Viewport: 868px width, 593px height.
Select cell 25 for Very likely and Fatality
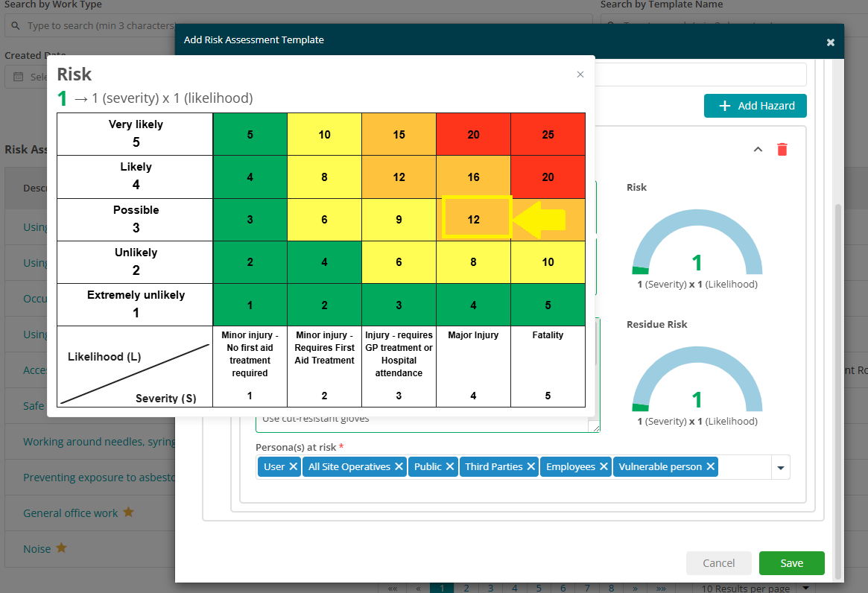[548, 135]
